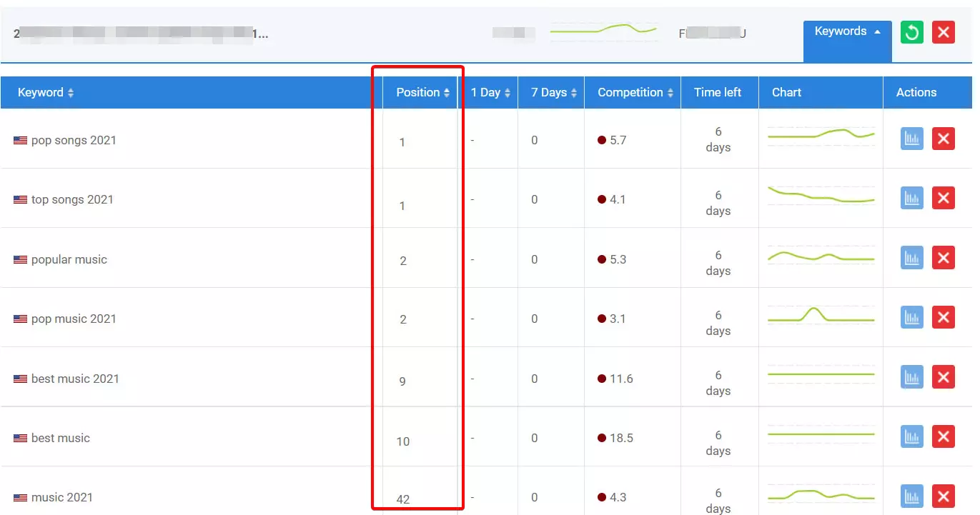Delete the "music 2021" keyword

coord(944,496)
